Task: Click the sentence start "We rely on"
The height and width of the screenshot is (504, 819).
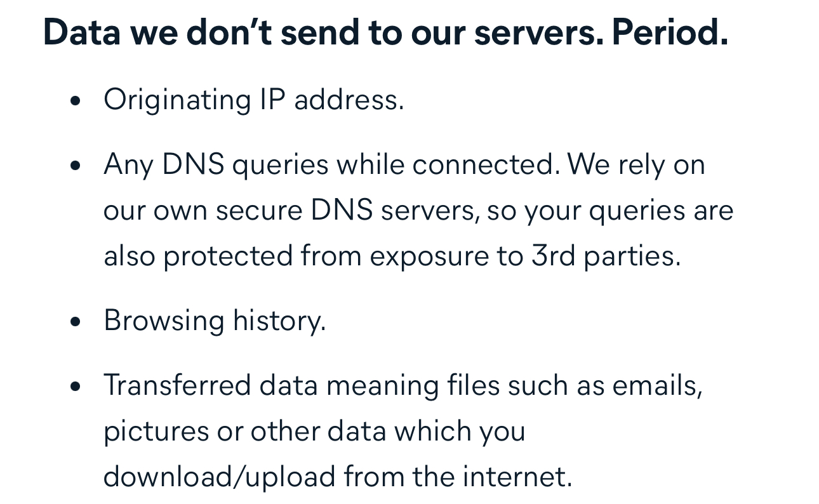Action: tap(636, 165)
